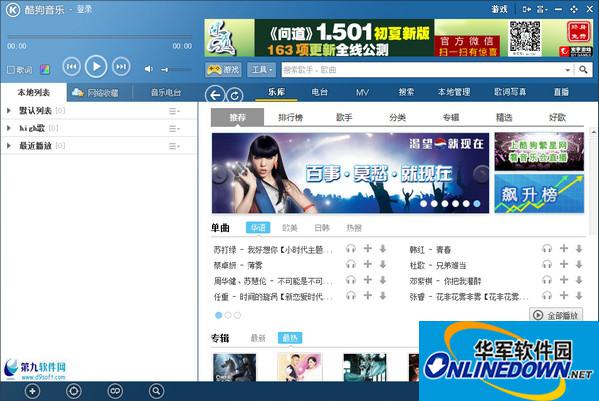Open the 歌词写真 tab
This screenshot has width=599, height=401.
click(510, 92)
